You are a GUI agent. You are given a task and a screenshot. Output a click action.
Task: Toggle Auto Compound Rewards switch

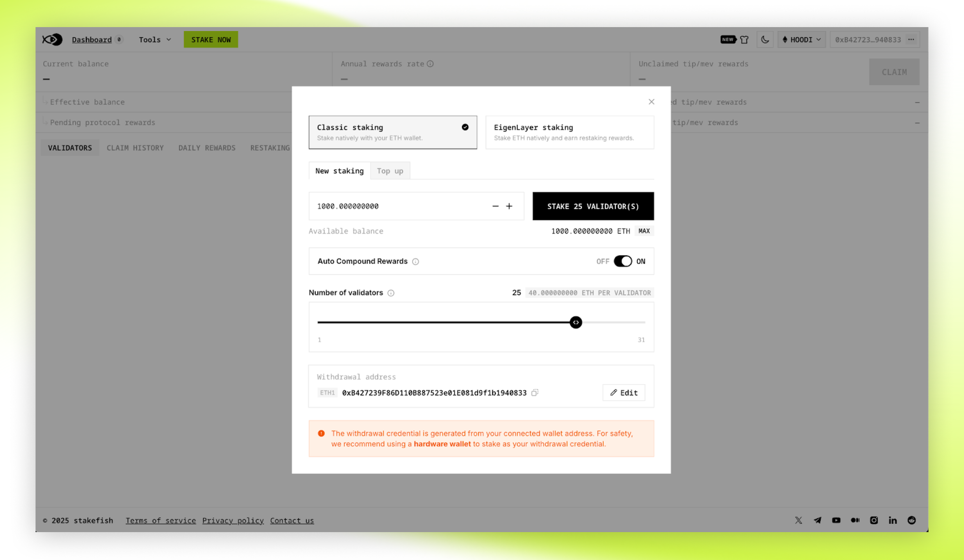pyautogui.click(x=623, y=261)
